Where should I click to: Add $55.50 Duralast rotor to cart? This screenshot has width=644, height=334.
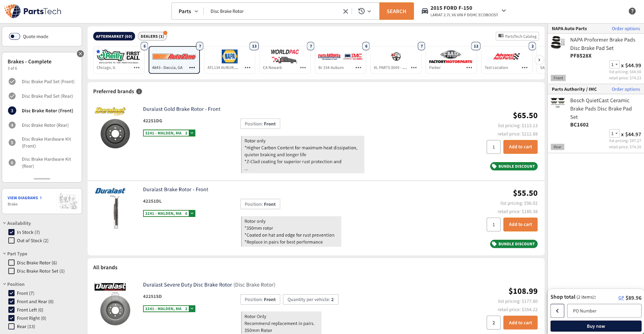pyautogui.click(x=520, y=225)
